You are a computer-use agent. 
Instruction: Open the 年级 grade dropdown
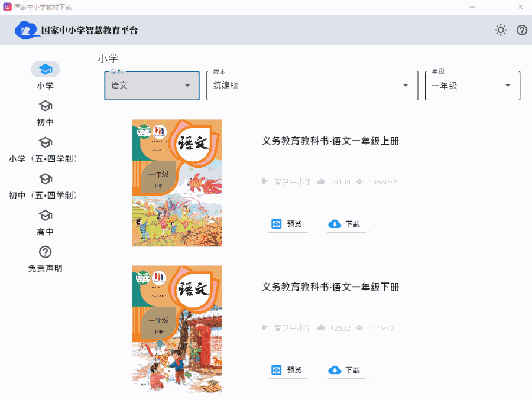pyautogui.click(x=472, y=85)
